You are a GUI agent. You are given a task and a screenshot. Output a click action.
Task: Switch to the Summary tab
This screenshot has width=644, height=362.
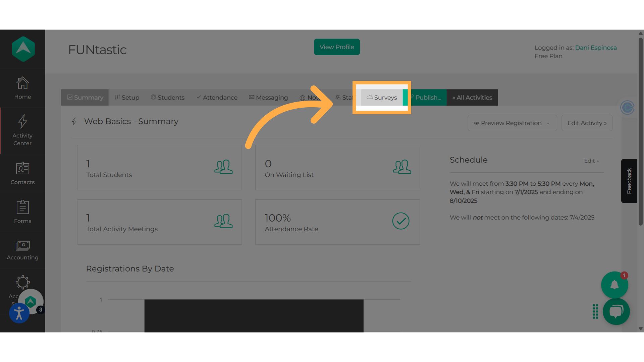coord(85,98)
